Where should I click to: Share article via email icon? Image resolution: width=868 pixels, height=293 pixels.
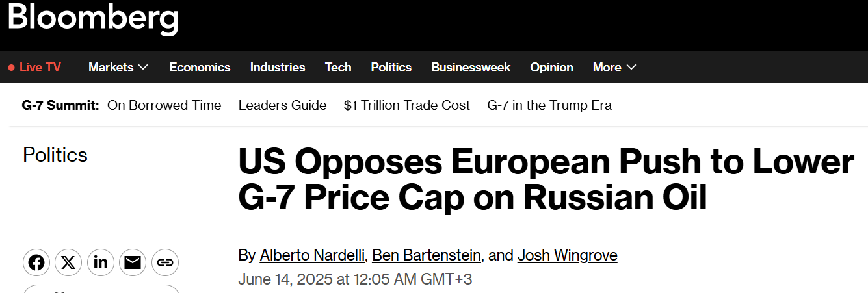(133, 262)
